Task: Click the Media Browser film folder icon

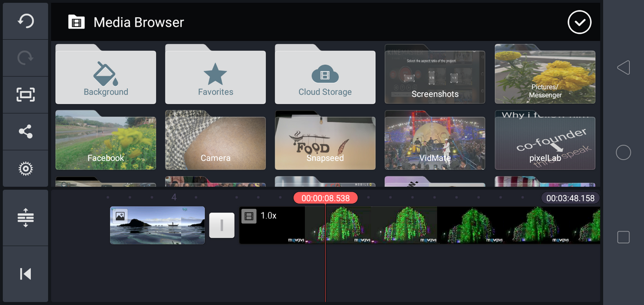Action: point(76,22)
